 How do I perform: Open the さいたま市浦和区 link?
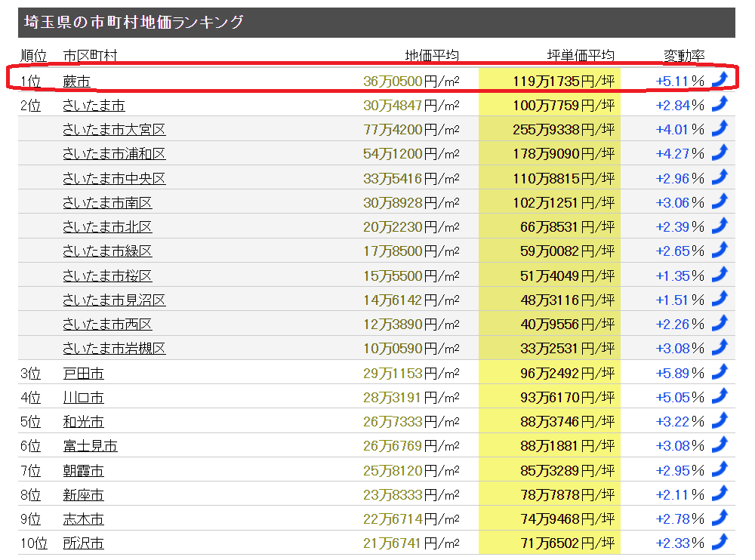(114, 154)
